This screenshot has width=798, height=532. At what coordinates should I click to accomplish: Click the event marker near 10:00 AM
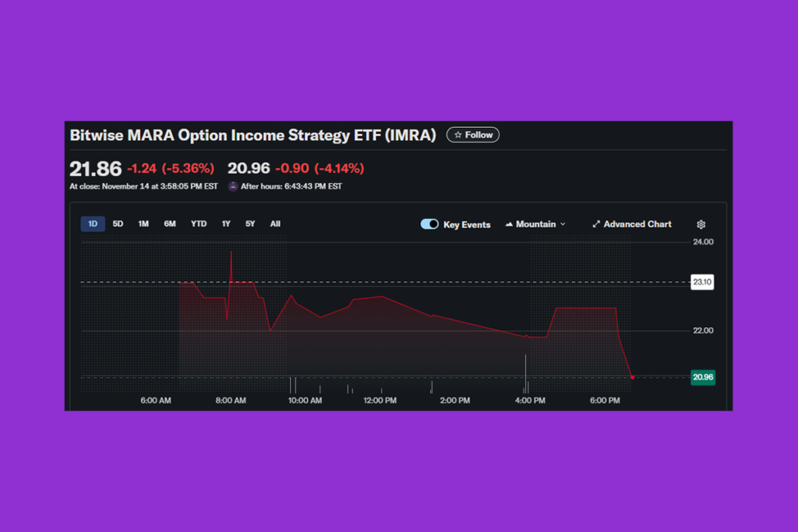[x=294, y=383]
